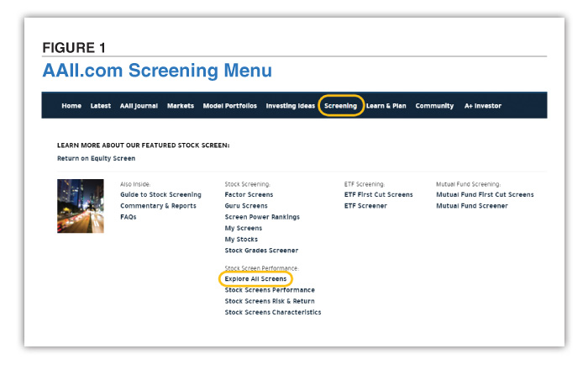Screen dimensions: 588x370
Task: Open the Model Portfolios menu
Action: click(230, 106)
